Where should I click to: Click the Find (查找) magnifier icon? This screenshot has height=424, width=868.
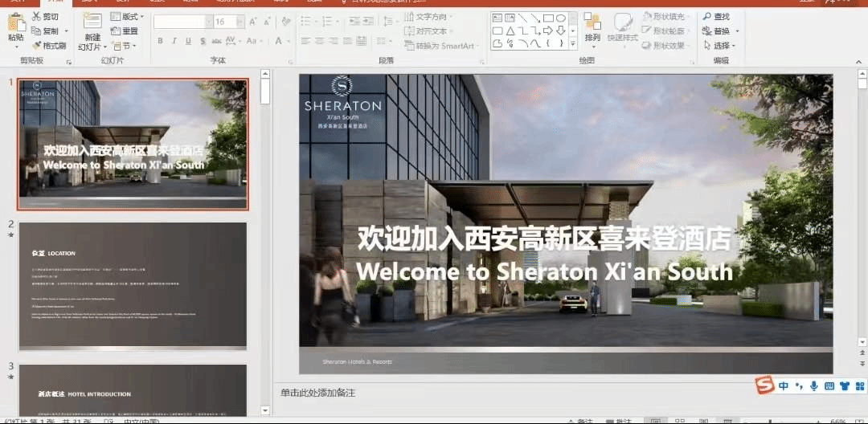coord(706,17)
